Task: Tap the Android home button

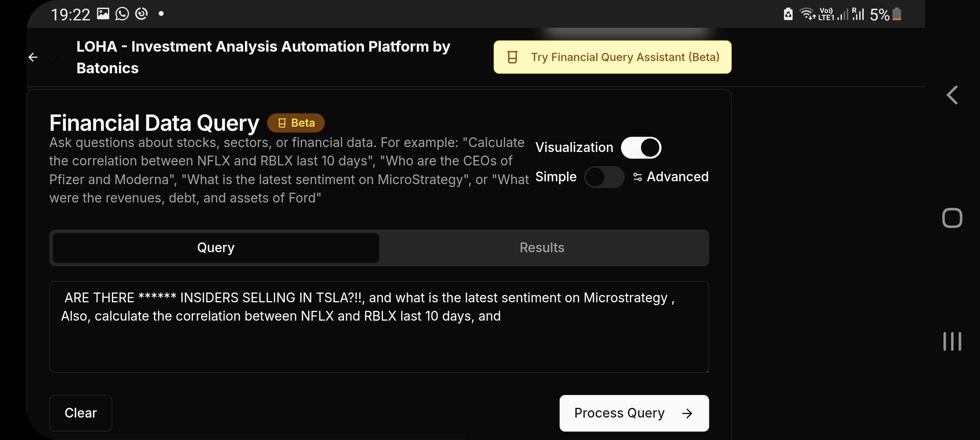Action: click(952, 218)
